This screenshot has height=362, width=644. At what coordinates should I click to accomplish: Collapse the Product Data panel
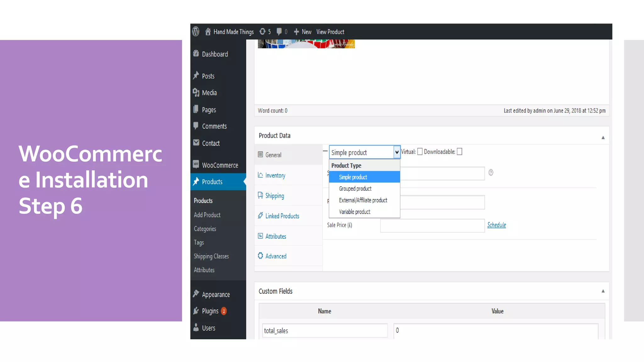coord(603,138)
